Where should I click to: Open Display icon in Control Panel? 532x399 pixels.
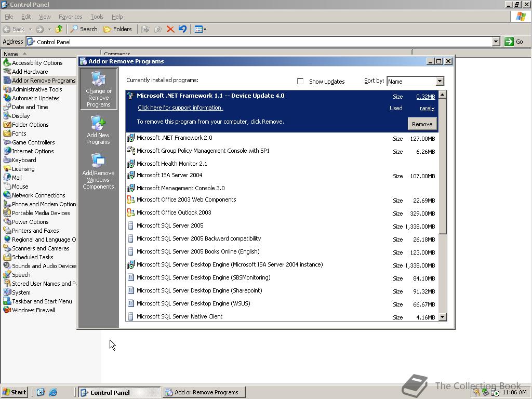tap(7, 116)
